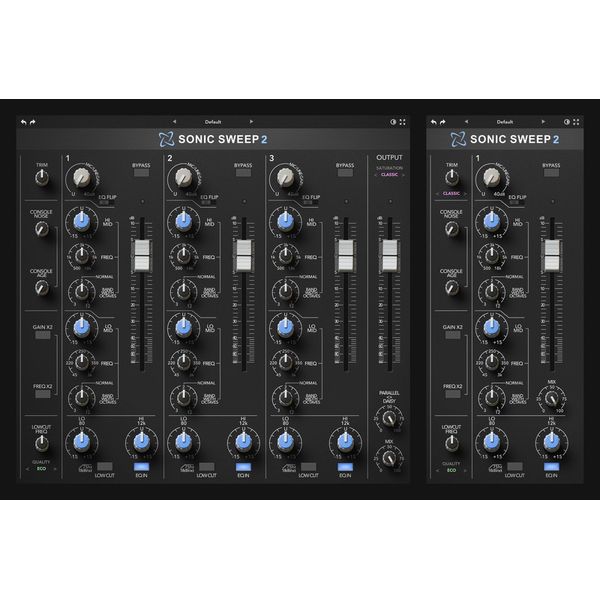Click ECO quality mode in large window
The image size is (600, 600).
pyautogui.click(x=41, y=469)
